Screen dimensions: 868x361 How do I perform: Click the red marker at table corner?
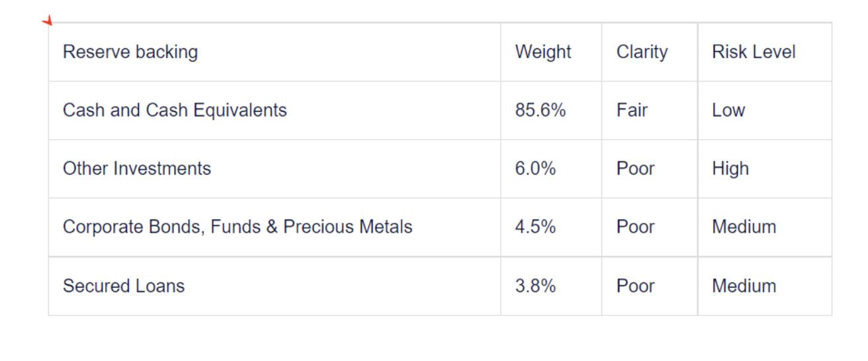point(47,21)
